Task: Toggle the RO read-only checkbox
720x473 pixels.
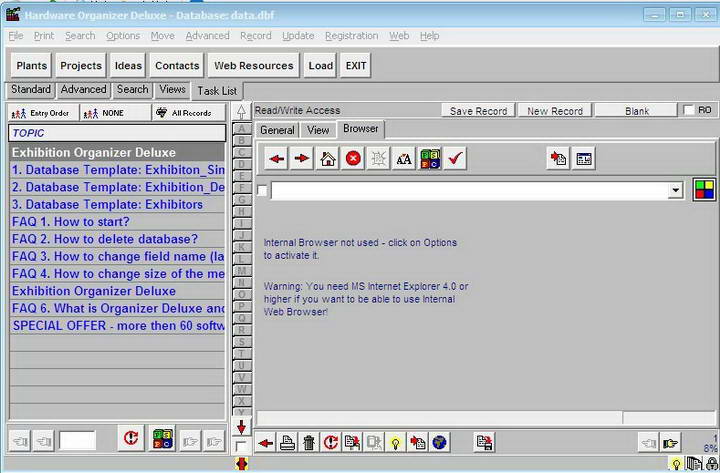Action: (x=689, y=110)
